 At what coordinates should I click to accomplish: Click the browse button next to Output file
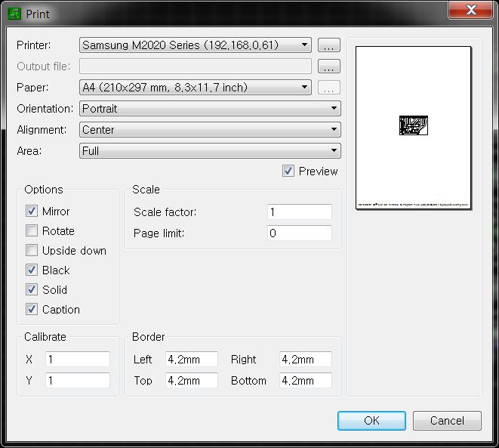329,66
